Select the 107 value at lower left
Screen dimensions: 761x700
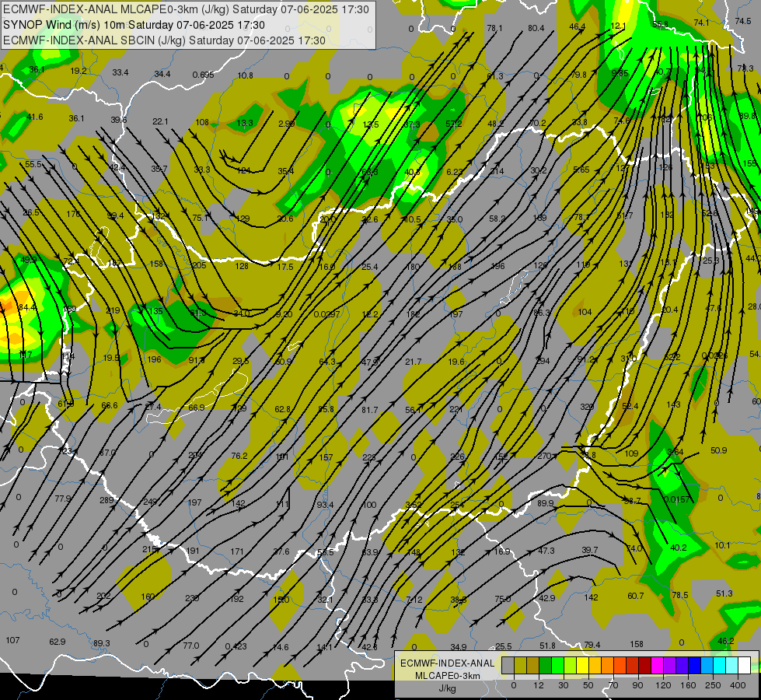tap(12, 640)
